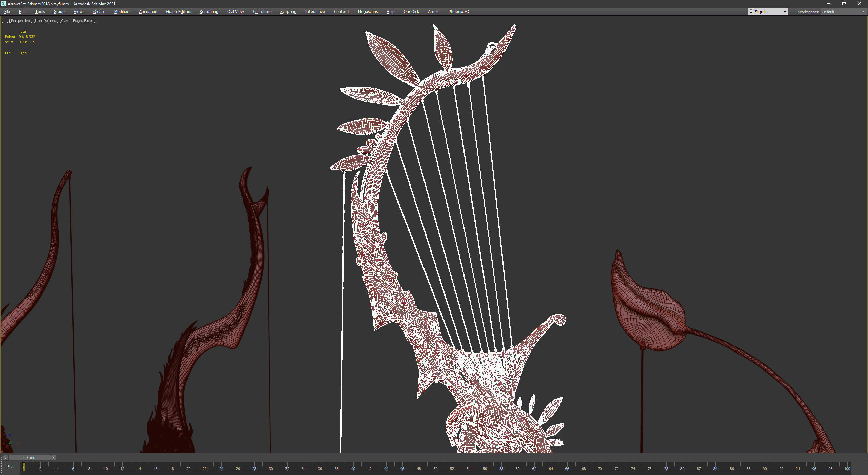Restore down the application window
Viewport: 868px width, 475px height.
844,4
